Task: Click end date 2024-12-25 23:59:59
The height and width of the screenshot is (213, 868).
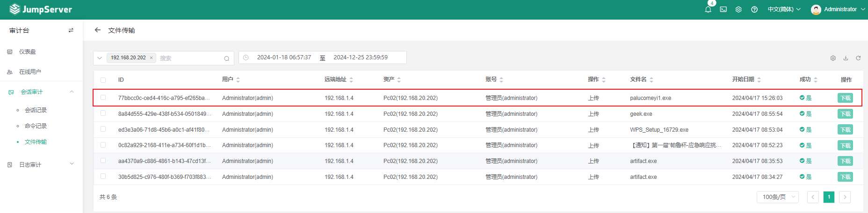Action: point(361,57)
